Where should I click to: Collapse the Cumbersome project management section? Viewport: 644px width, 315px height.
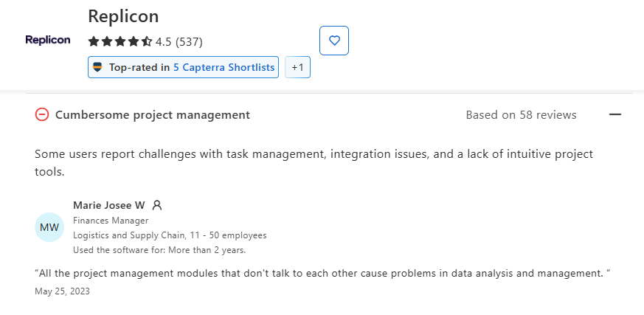pyautogui.click(x=614, y=114)
